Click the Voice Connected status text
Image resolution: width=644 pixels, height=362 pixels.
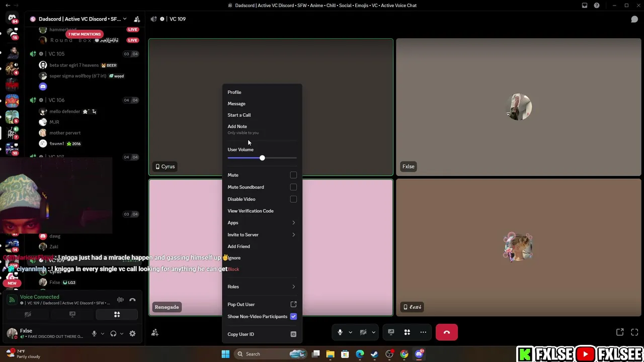[x=40, y=297]
